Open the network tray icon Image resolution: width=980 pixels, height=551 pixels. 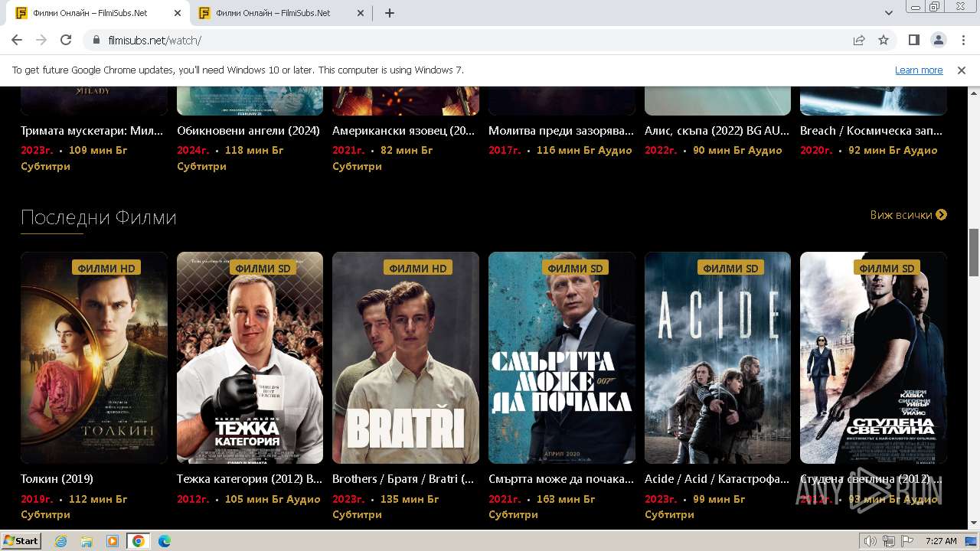tap(889, 541)
